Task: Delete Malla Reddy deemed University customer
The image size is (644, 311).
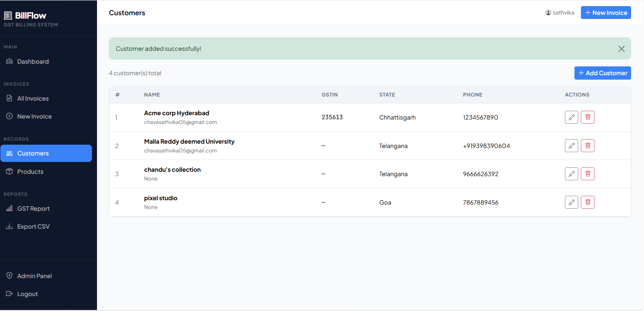Action: [588, 146]
